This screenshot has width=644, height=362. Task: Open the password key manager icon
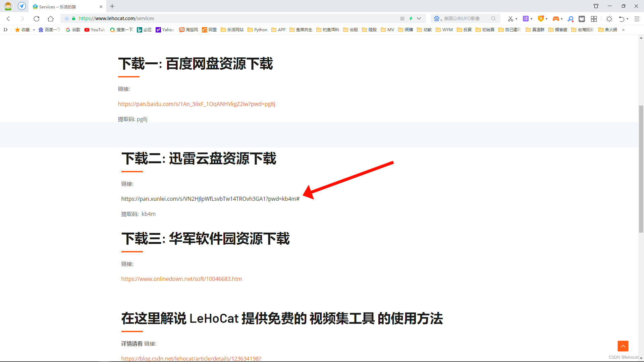571,19
